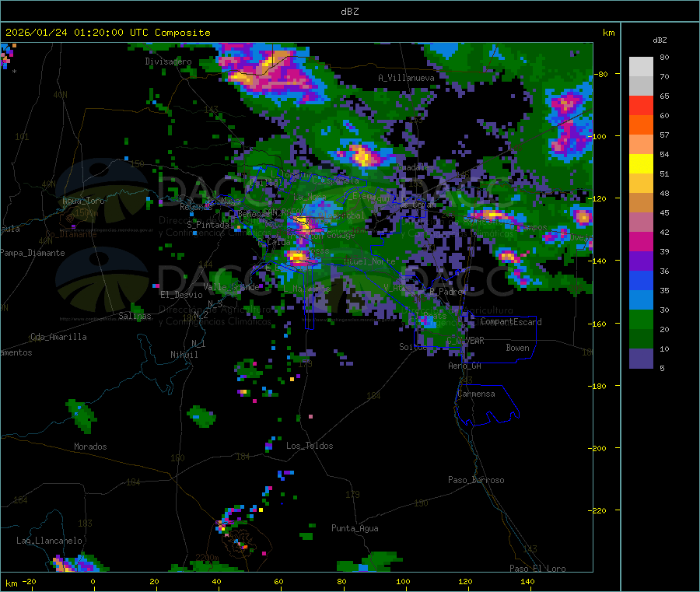
Task: Click the 2026/01/24 01:20:00 UTC Composite timestamp
Action: [x=107, y=33]
